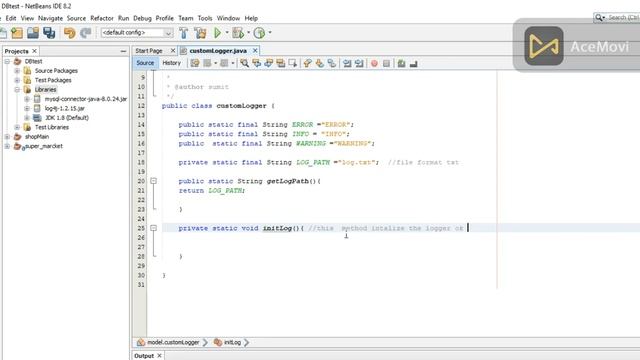Viewport: 640px width, 360px height.
Task: Expand the mysql-connector-java jar node
Action: coord(27,99)
